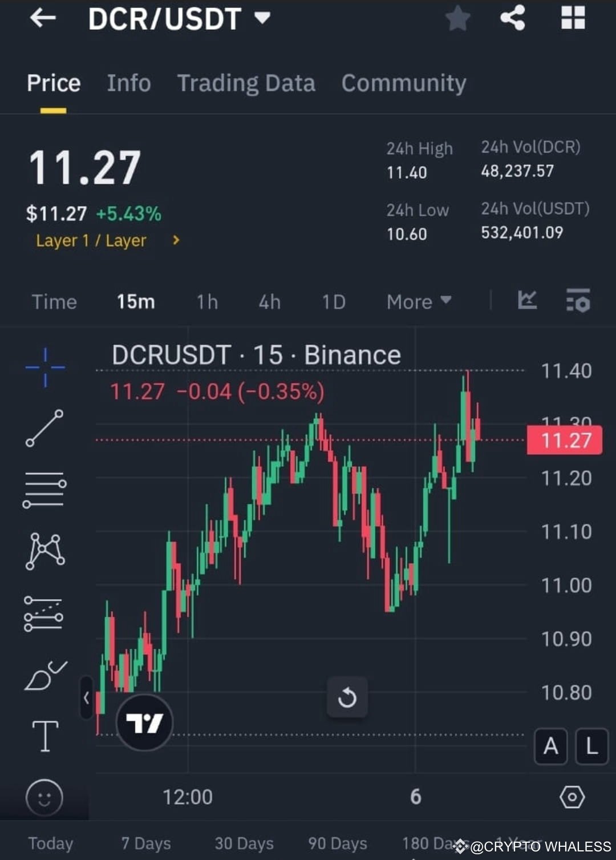
Task: Toggle the A auto-scale button
Action: point(550,746)
